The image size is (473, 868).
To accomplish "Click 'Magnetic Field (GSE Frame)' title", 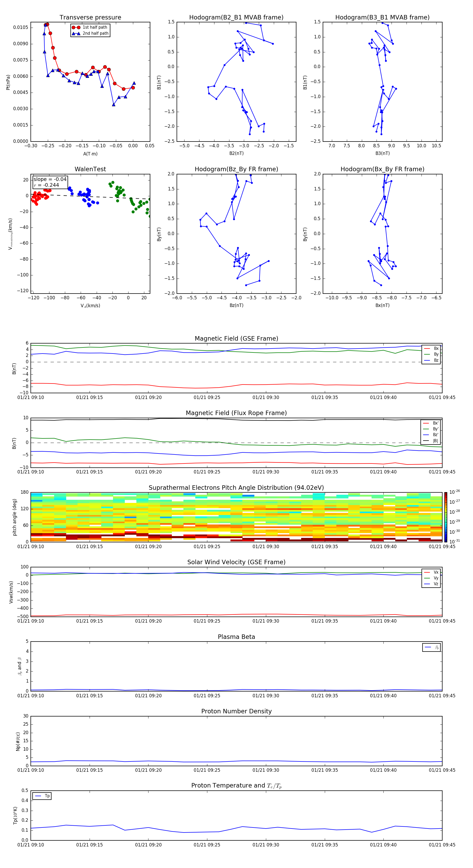I will 236,339.
